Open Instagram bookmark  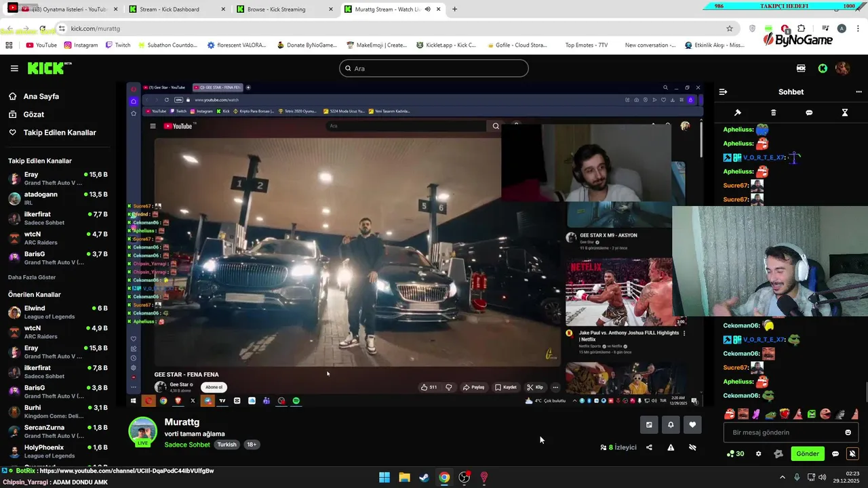coord(81,45)
